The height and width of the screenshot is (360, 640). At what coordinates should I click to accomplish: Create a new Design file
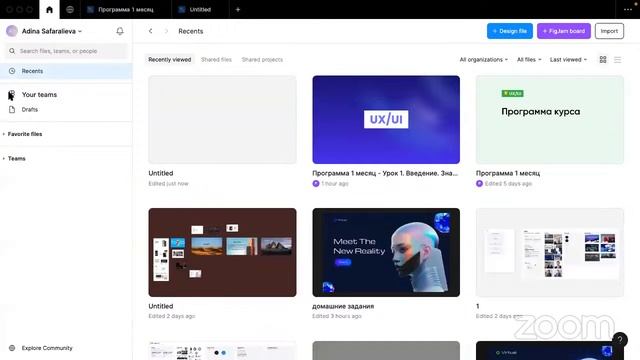[510, 31]
